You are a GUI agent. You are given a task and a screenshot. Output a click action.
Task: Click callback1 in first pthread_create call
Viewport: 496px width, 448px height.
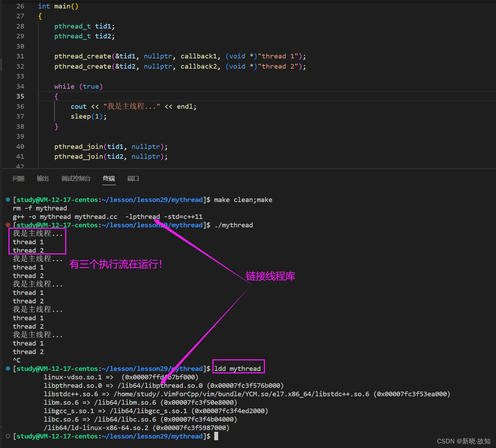(x=199, y=56)
